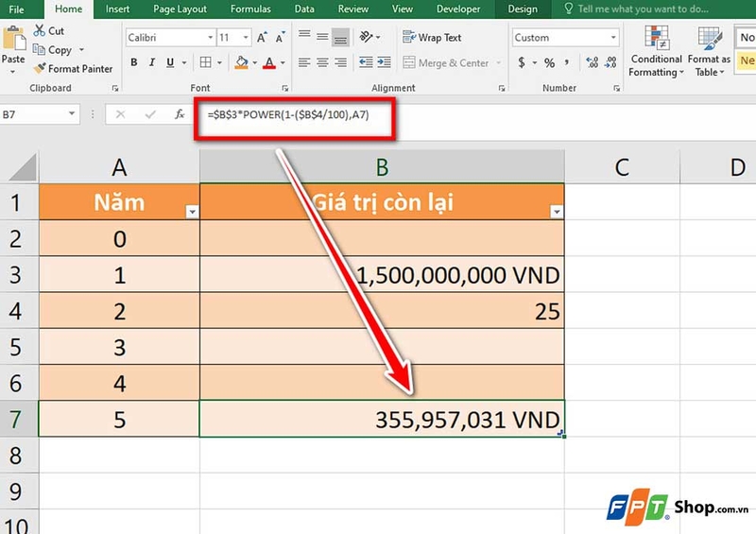Open filter dropdown in Giá trị còn lại header

557,212
